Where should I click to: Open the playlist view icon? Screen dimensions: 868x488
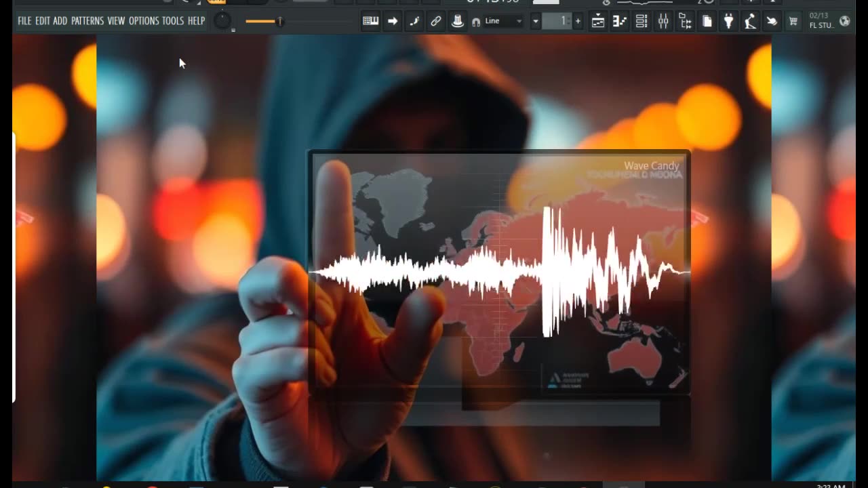pos(598,21)
